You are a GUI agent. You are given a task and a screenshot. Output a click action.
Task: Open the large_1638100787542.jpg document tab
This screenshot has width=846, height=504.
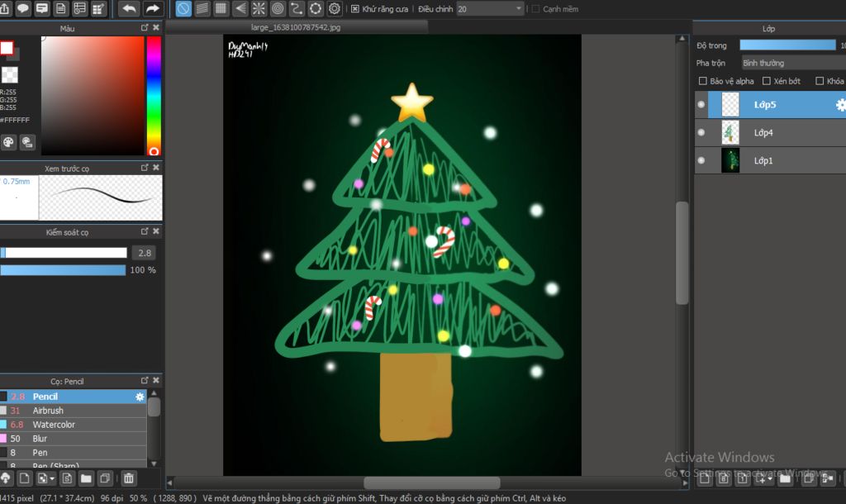click(296, 27)
